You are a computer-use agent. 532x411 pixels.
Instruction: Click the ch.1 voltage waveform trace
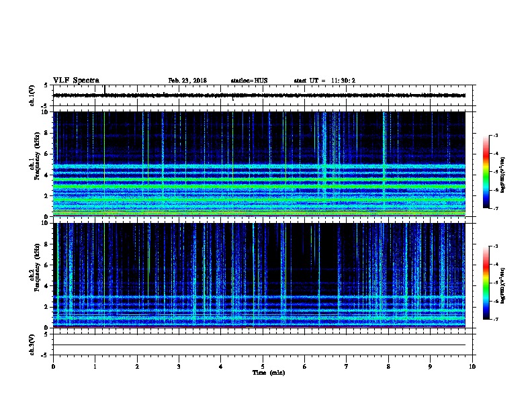259,95
